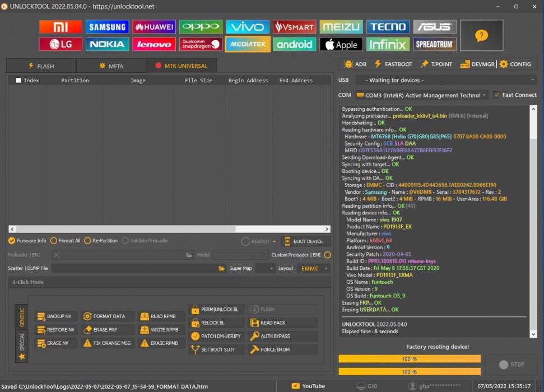Select the Tecno brand tile
This screenshot has height=392, width=544.
pos(388,27)
